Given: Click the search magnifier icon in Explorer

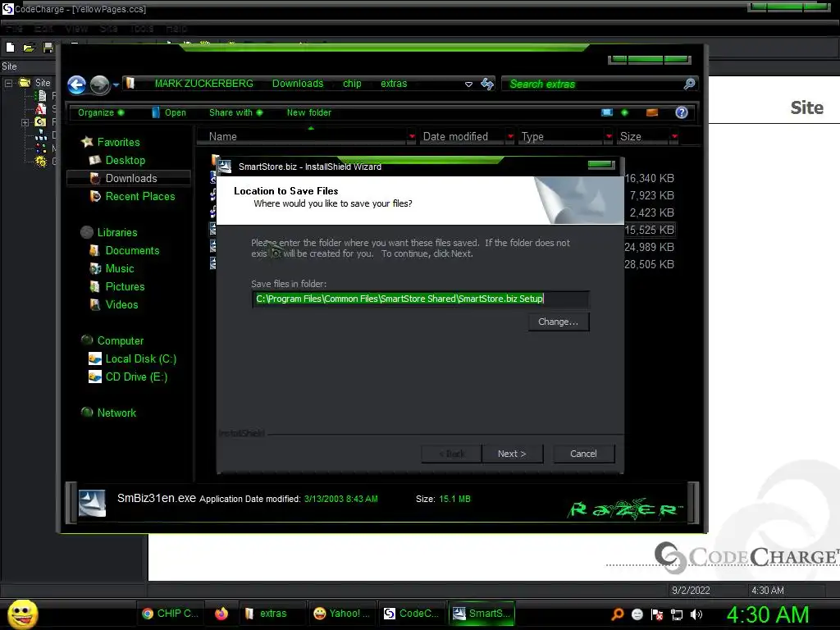Looking at the screenshot, I should coord(689,84).
